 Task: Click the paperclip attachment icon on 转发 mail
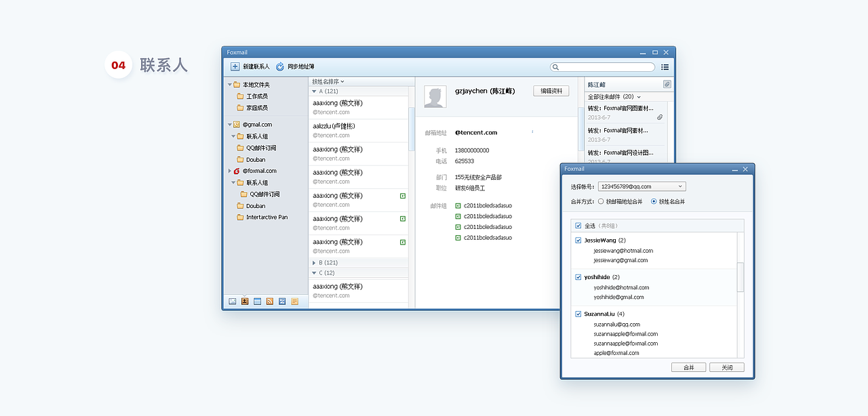[x=660, y=117]
